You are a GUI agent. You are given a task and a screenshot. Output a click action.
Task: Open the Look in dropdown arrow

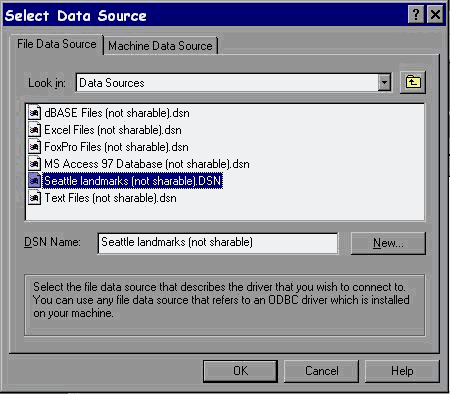coord(384,82)
